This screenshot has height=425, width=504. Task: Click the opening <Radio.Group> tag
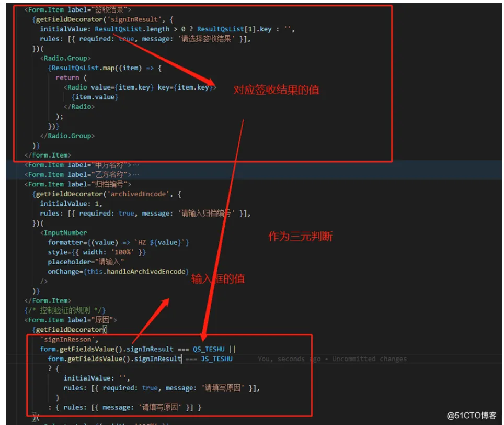click(65, 58)
